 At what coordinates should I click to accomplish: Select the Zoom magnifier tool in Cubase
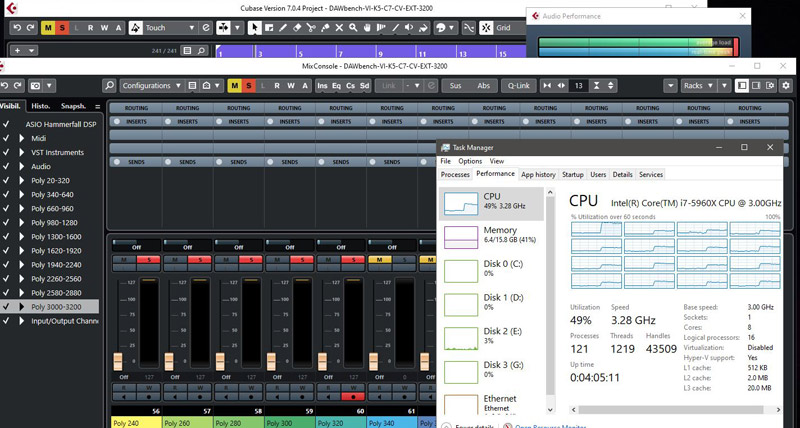[x=353, y=28]
